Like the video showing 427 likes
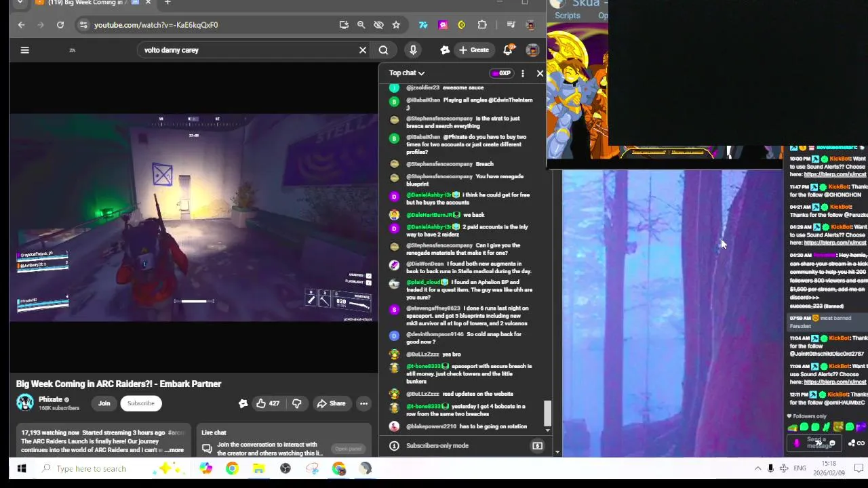This screenshot has height=488, width=868. coord(267,403)
